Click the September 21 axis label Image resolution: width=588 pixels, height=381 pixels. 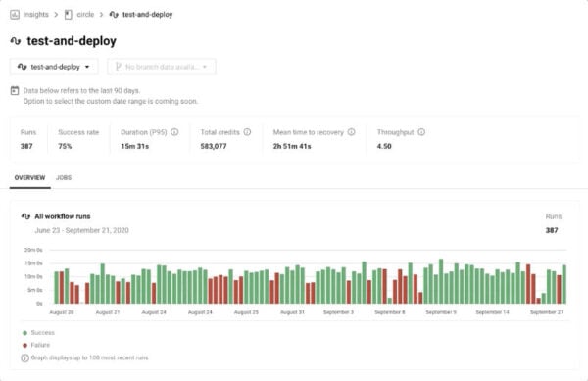coord(547,312)
